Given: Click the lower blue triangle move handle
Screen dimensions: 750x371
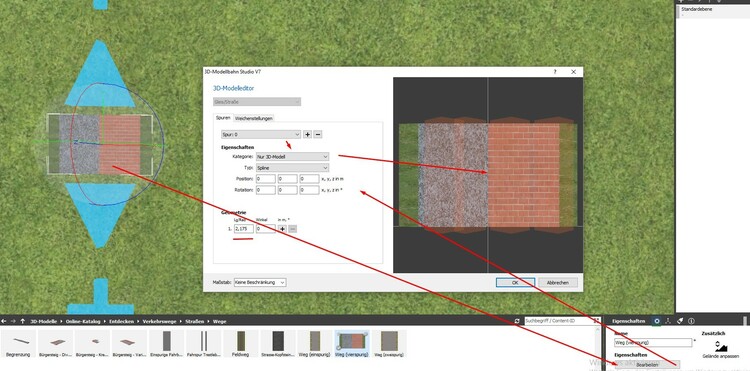Looking at the screenshot, I should point(100,215).
